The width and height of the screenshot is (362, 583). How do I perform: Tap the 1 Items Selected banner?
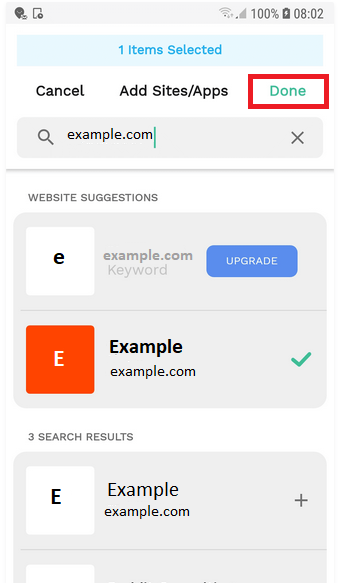[x=170, y=50]
